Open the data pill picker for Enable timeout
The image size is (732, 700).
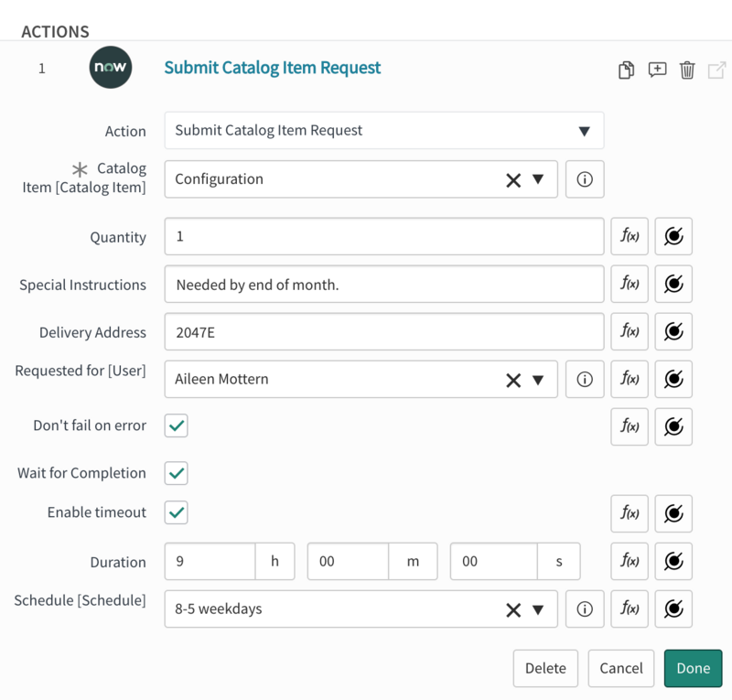coord(673,513)
